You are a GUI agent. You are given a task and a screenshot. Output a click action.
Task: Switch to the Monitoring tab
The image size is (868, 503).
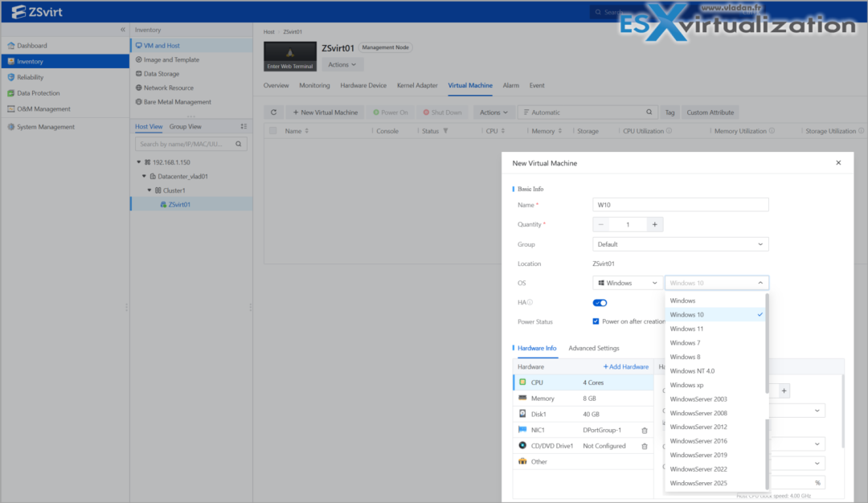[x=314, y=85]
